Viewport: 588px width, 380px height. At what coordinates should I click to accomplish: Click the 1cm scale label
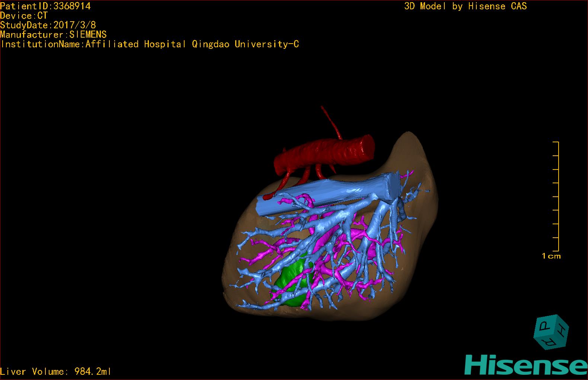coord(551,256)
